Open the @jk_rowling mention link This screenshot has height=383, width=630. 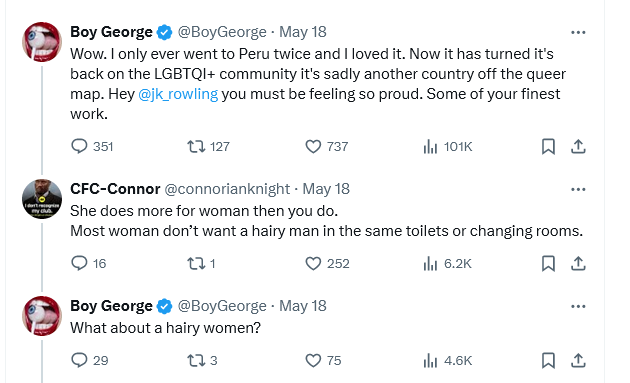[x=178, y=94]
